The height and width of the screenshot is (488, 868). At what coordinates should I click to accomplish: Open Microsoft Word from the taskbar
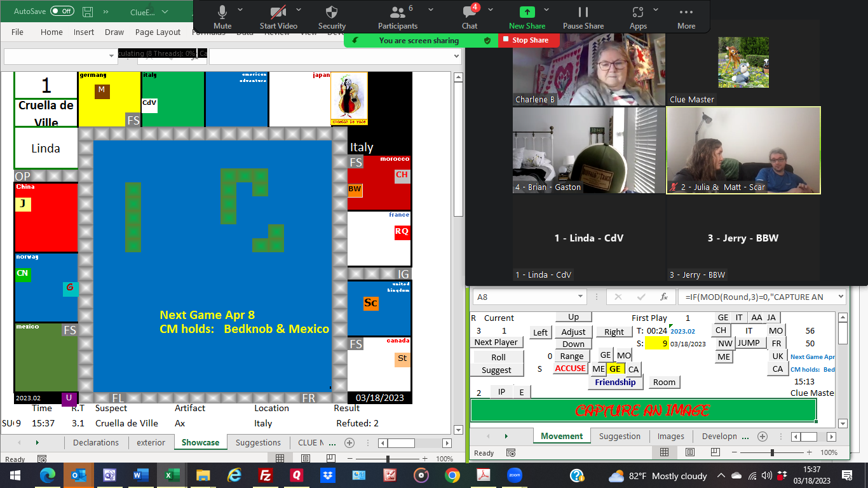[140, 475]
